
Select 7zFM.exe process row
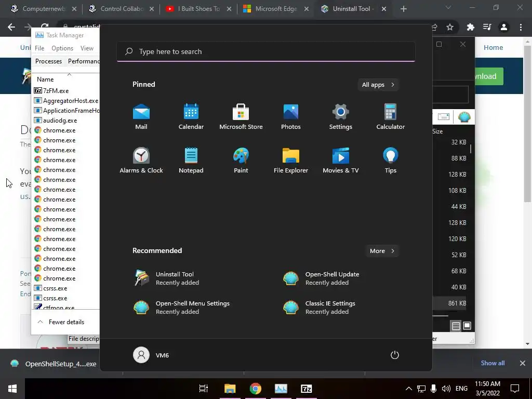[66, 90]
